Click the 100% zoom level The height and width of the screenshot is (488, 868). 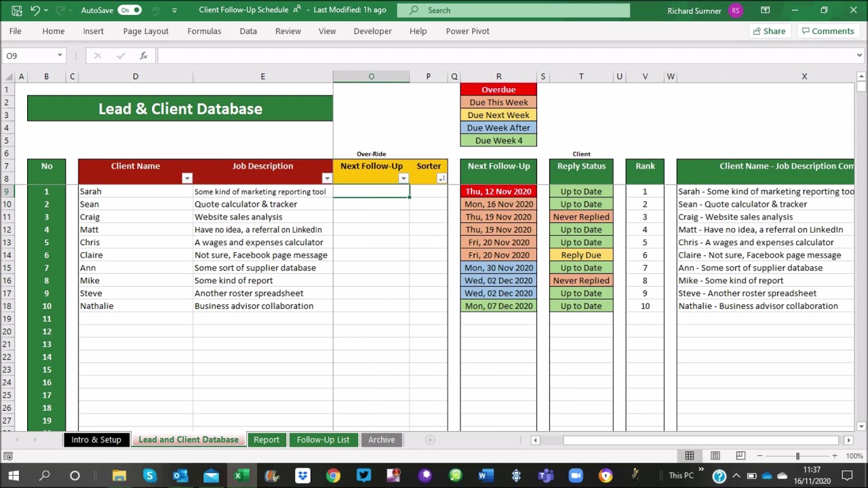[854, 456]
